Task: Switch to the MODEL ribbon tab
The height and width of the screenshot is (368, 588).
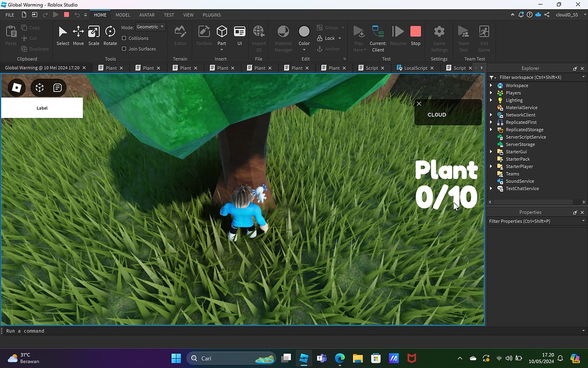Action: [123, 15]
